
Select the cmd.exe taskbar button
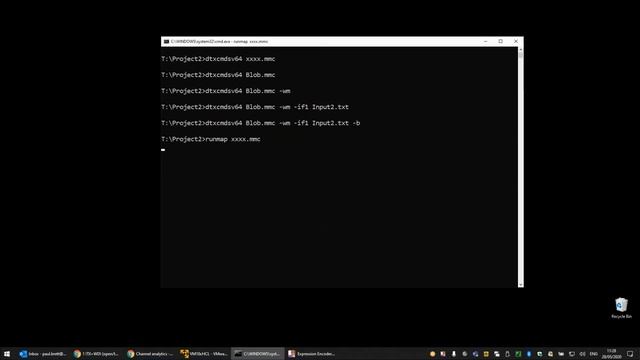(x=258, y=354)
